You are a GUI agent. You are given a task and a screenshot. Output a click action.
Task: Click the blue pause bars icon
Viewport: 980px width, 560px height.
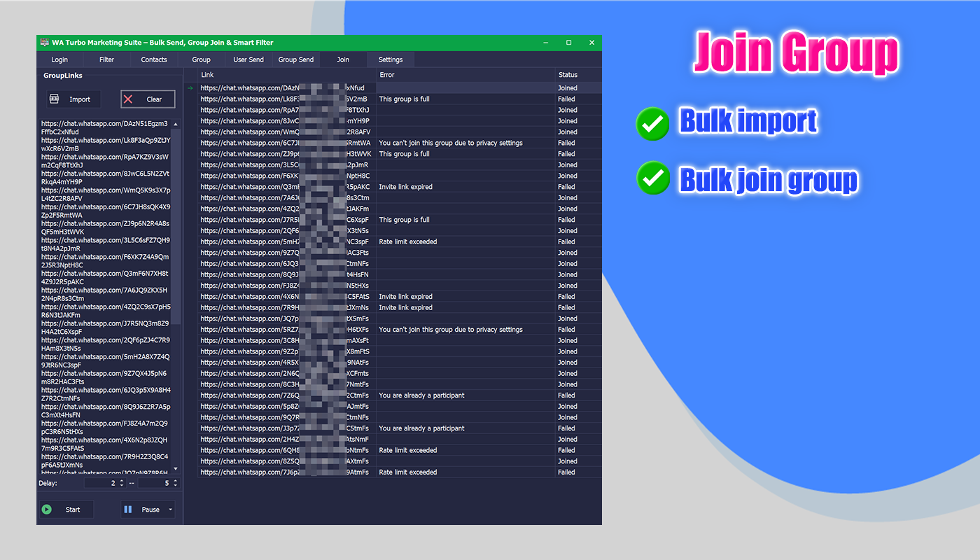click(128, 510)
